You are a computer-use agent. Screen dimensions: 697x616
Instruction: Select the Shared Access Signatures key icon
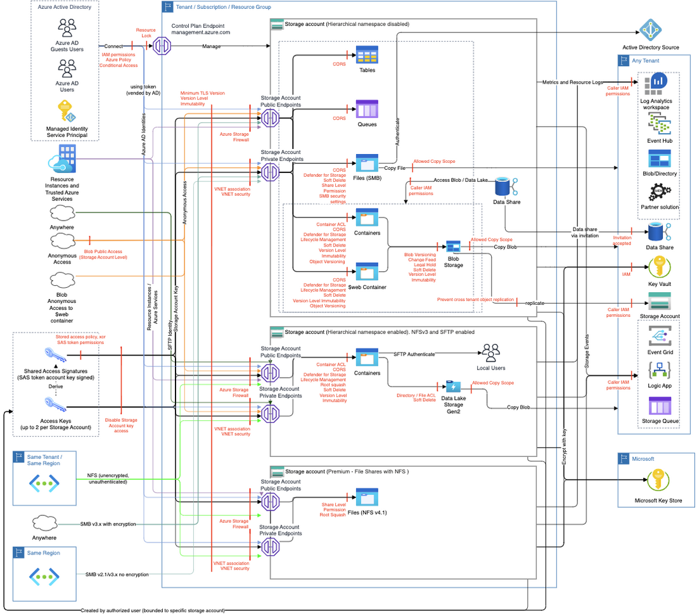pyautogui.click(x=56, y=355)
